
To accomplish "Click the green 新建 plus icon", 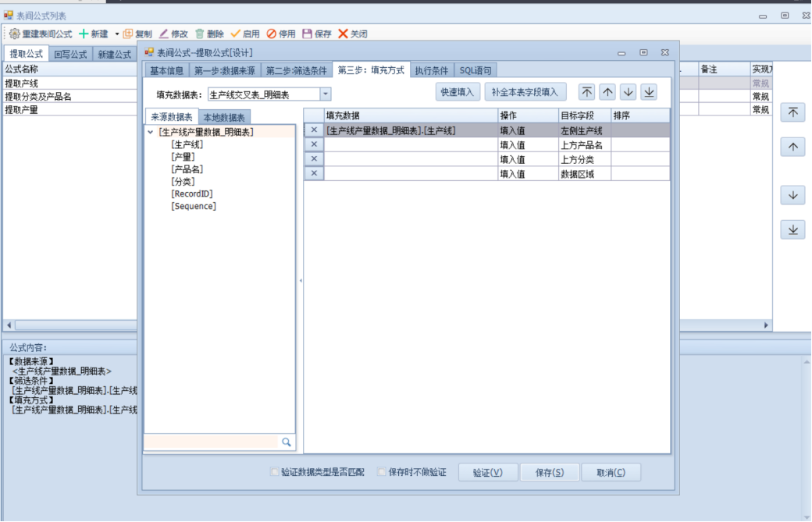I will click(x=84, y=34).
